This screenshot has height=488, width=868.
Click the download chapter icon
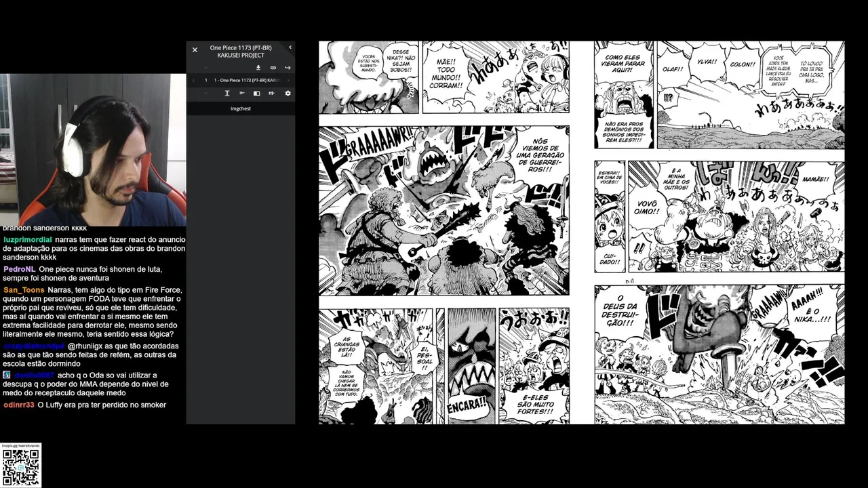[258, 68]
